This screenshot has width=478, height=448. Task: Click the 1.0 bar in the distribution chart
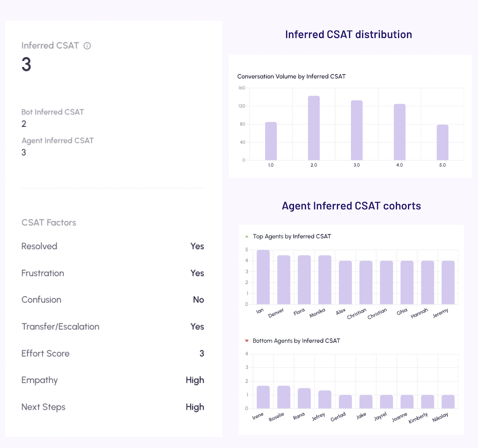271,141
